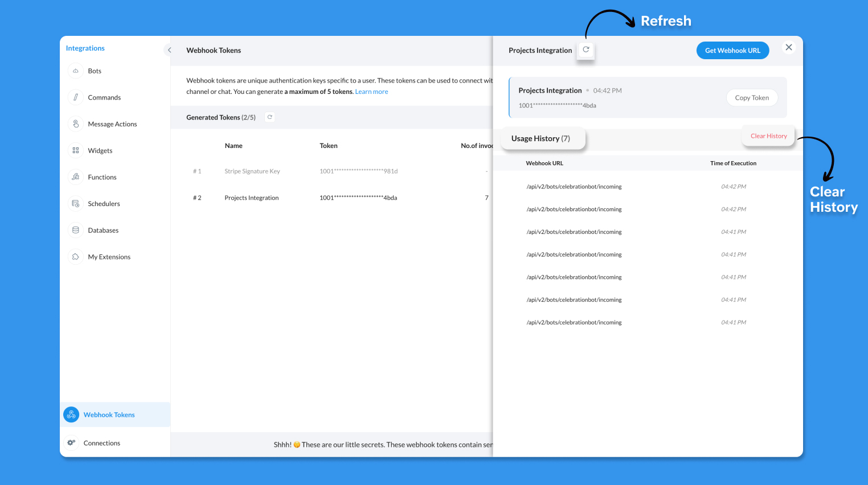Close the Projects Integration side panel
The width and height of the screenshot is (868, 485).
coord(789,47)
